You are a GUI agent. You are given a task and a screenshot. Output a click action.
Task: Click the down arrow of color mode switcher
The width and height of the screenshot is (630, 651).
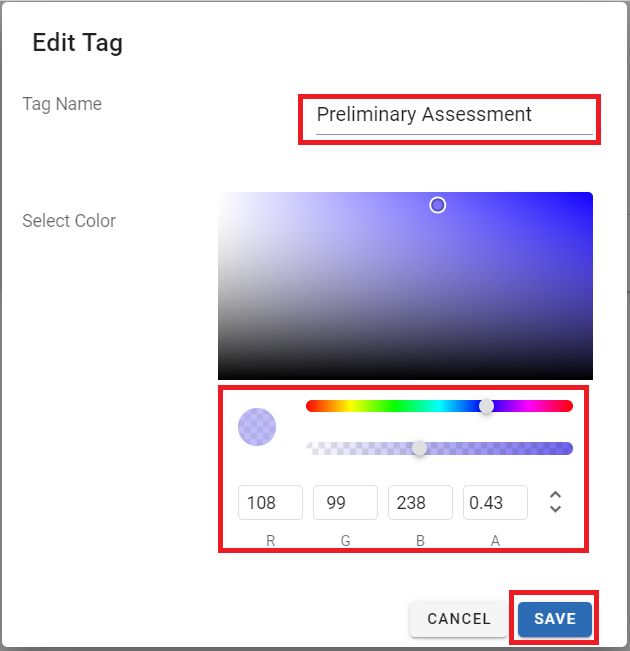(x=556, y=509)
